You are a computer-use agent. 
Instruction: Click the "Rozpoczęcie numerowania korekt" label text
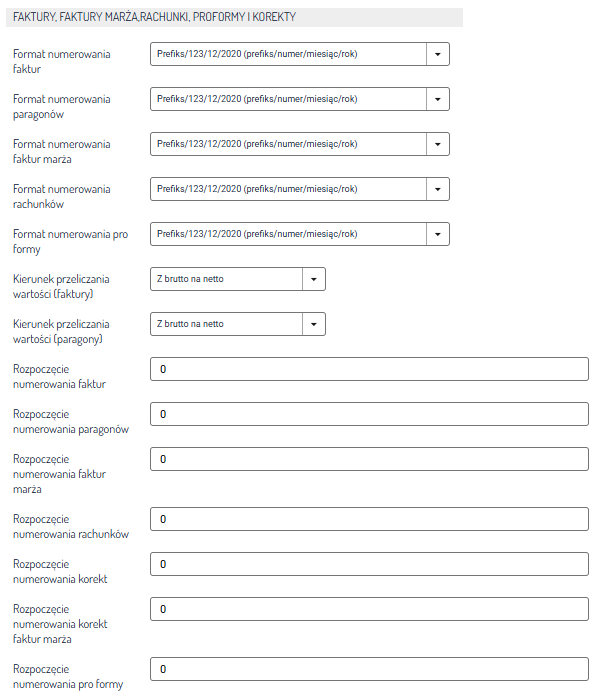60,571
